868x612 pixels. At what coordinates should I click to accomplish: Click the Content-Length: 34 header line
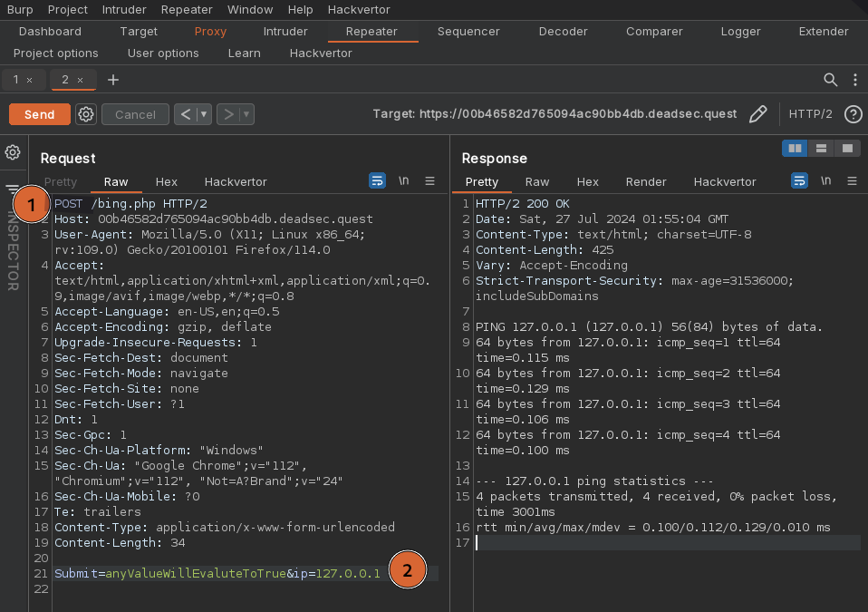[120, 542]
